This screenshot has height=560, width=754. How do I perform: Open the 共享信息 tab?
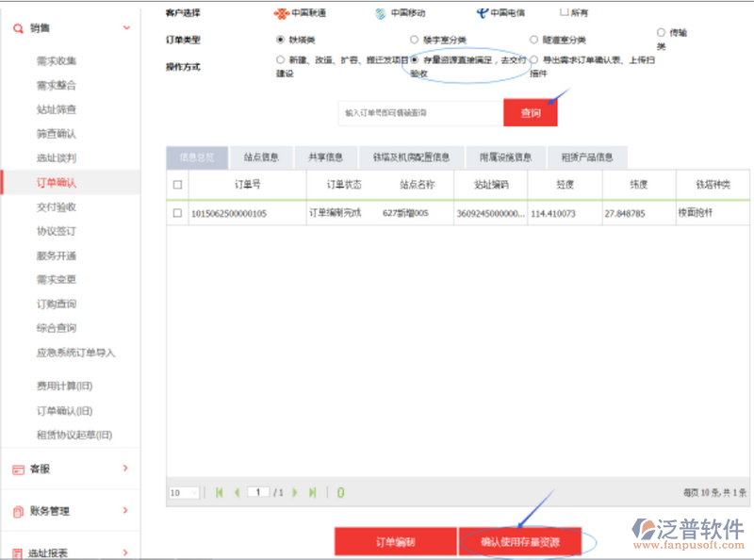point(320,157)
